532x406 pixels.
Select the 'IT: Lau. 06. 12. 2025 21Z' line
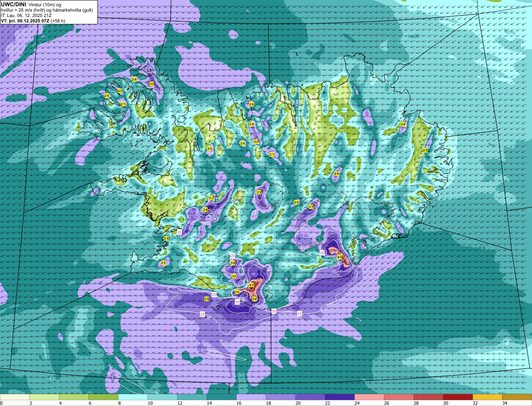pyautogui.click(x=26, y=15)
